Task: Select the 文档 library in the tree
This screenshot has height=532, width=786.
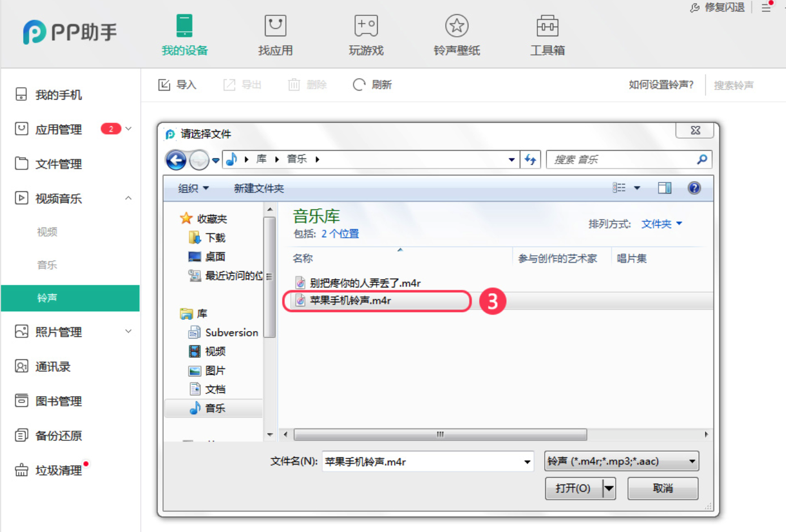Action: (x=207, y=389)
